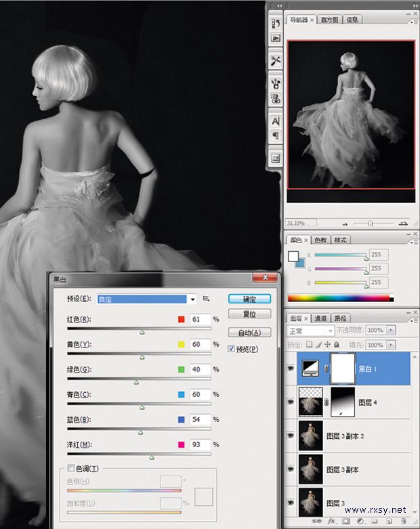Click the color spectrum ramp bar

(x=341, y=298)
